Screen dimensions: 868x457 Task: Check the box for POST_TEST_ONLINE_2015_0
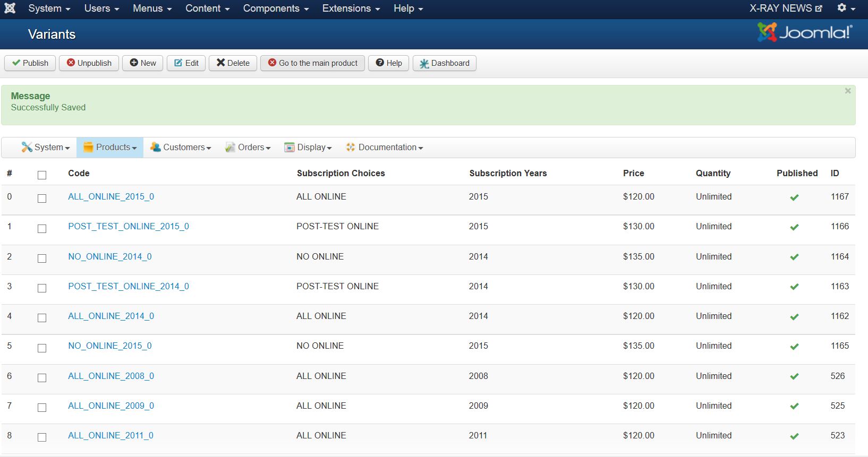tap(42, 229)
